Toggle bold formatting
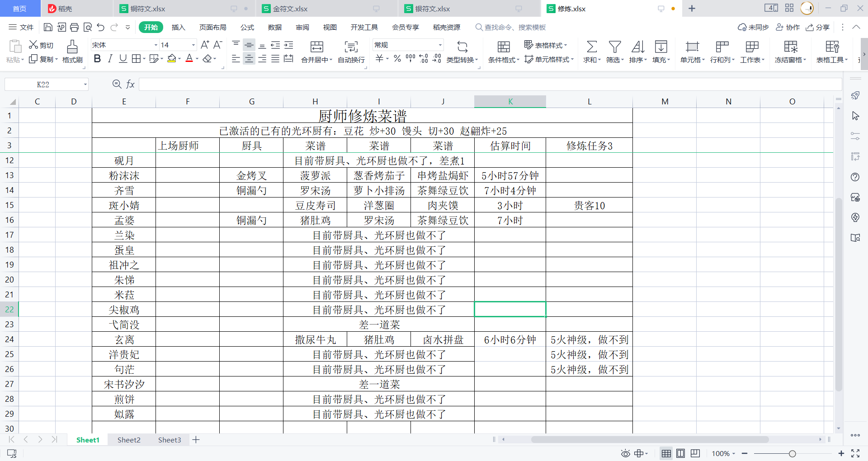 (x=97, y=59)
